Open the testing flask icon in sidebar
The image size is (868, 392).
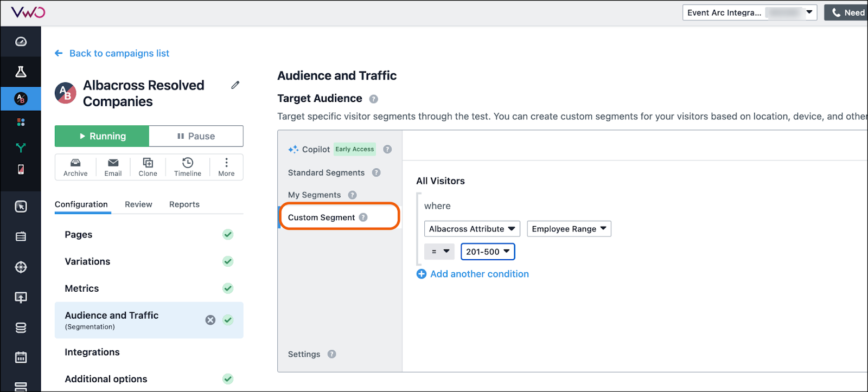[21, 72]
